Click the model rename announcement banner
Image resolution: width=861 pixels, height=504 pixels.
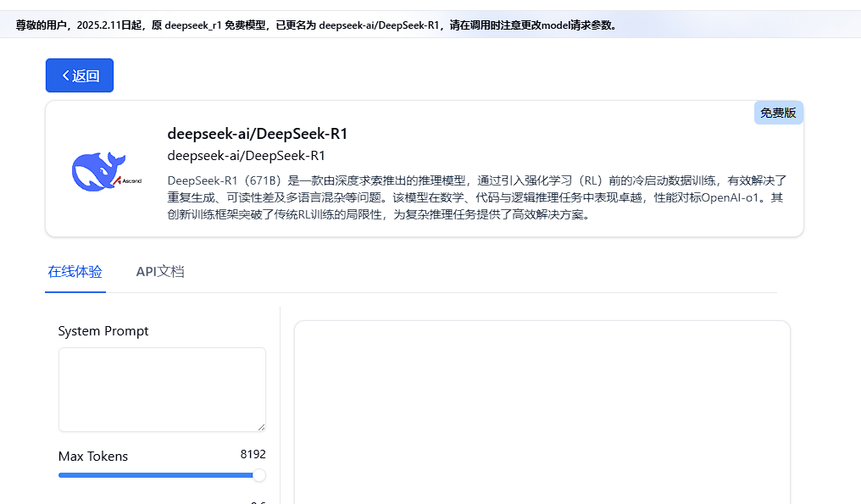[430, 25]
